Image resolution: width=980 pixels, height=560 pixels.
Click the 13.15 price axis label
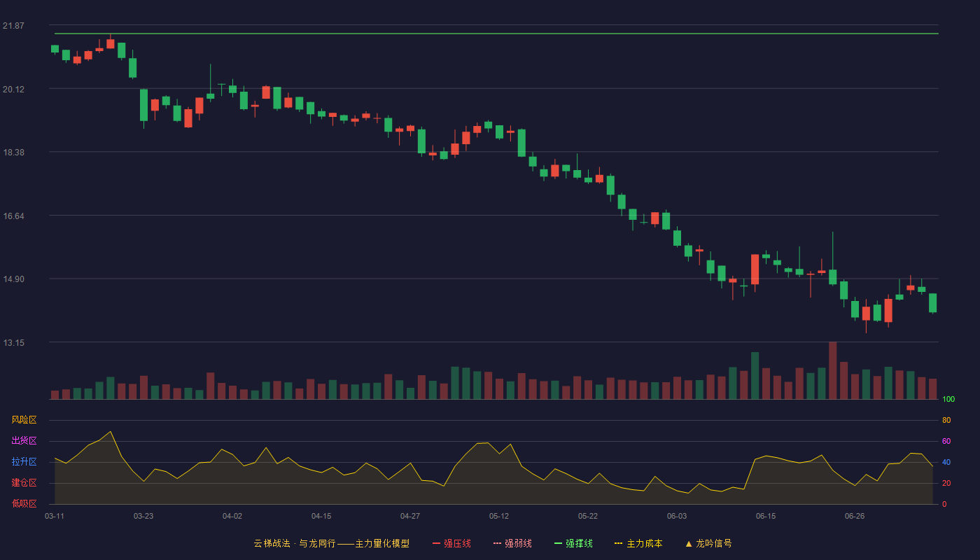pyautogui.click(x=13, y=342)
